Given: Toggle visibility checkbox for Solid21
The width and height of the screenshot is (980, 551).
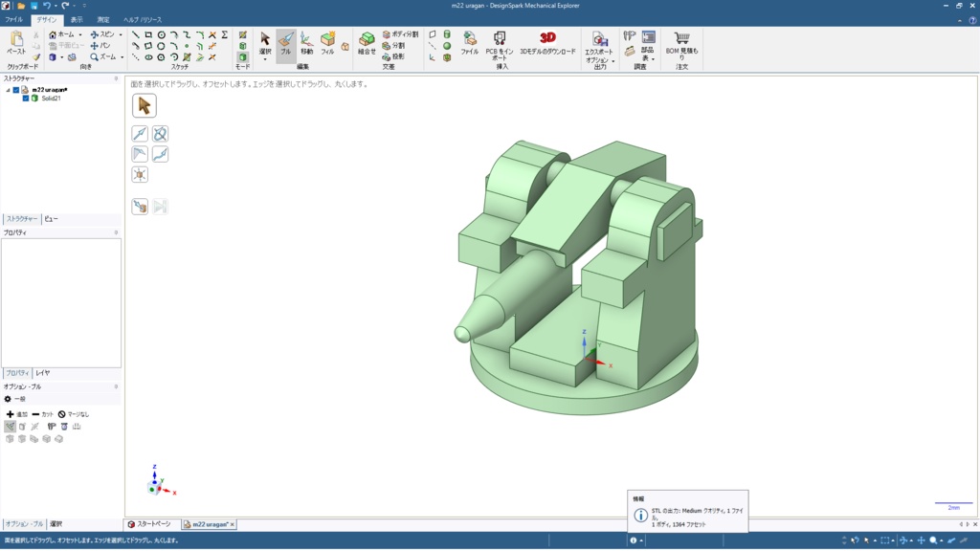Looking at the screenshot, I should [x=26, y=99].
